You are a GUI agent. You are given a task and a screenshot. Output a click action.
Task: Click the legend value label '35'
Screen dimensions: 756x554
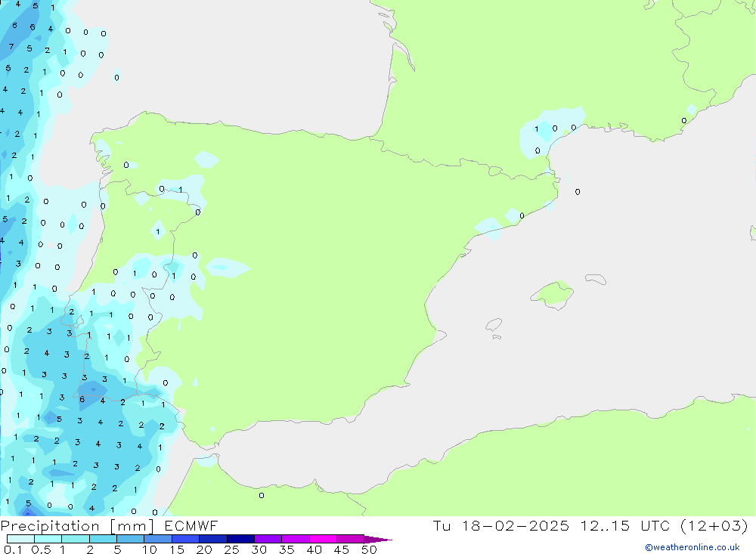point(287,549)
